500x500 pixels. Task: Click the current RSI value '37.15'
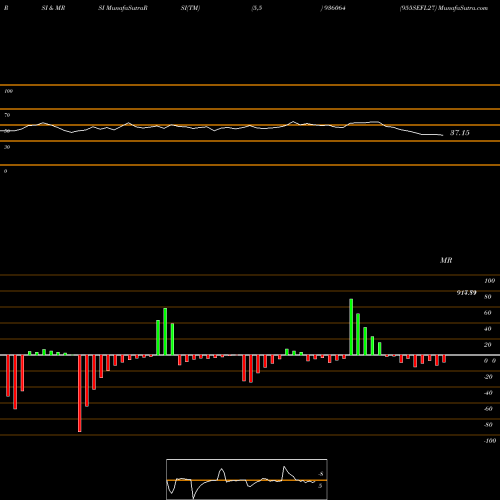point(460,133)
